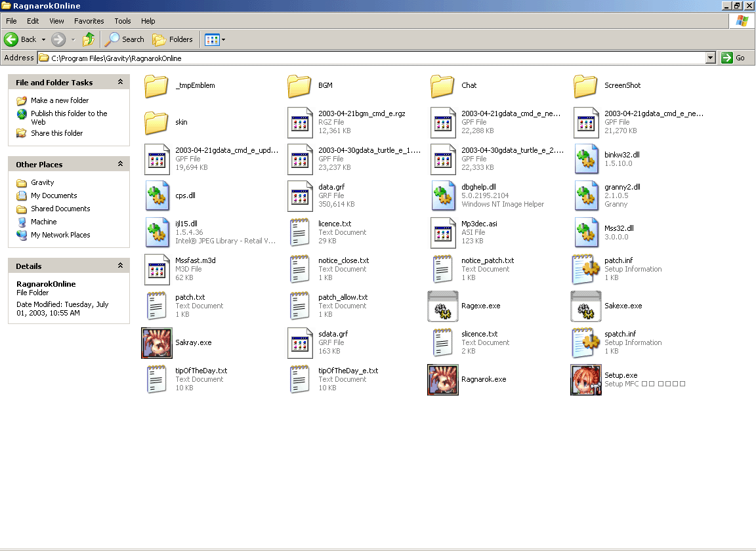Select the patch.txt file name
Image resolution: width=756 pixels, height=551 pixels.
click(x=190, y=297)
